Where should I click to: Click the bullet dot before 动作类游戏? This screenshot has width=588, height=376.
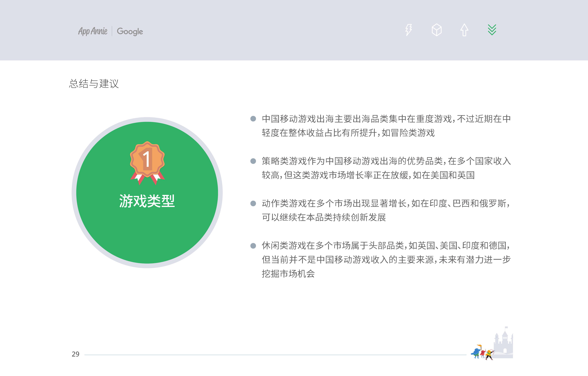(253, 203)
